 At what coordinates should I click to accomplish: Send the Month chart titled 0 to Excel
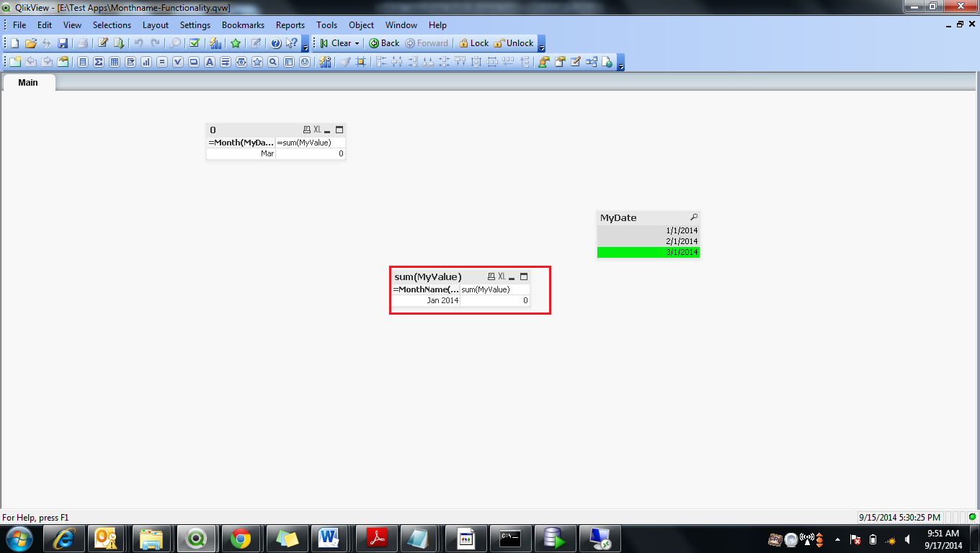click(x=317, y=130)
